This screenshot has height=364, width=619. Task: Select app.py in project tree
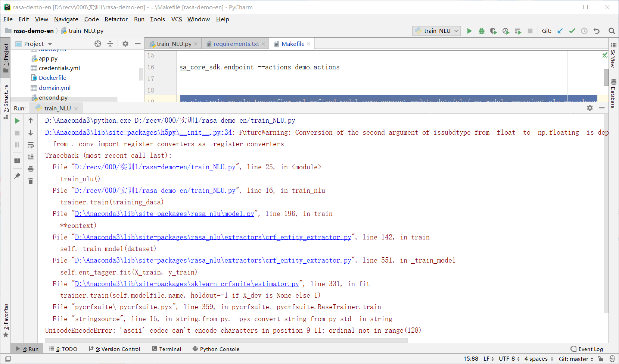coord(48,59)
